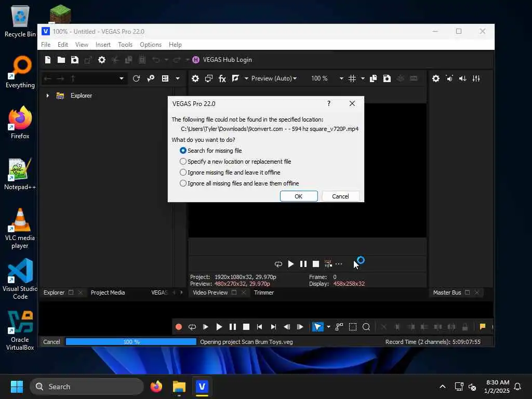Select the Master Bus tab
The image size is (532, 399).
click(x=447, y=292)
